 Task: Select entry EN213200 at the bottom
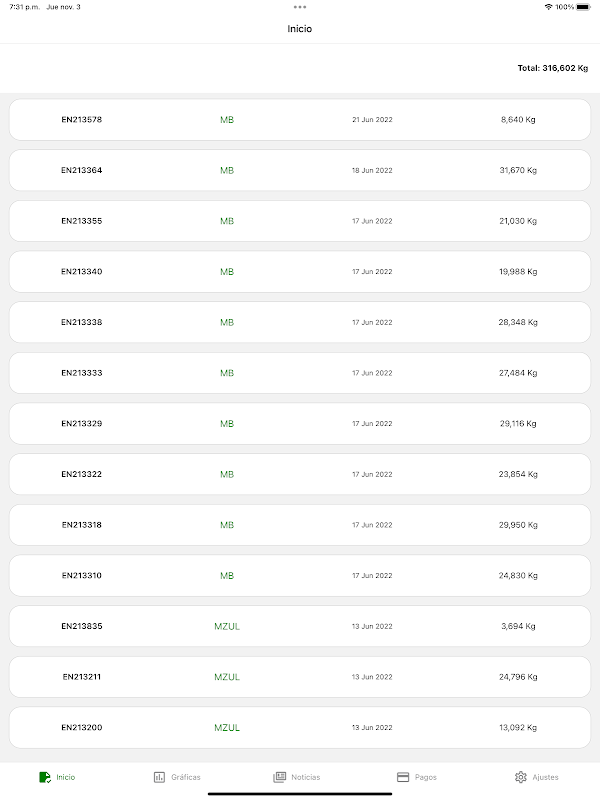[x=300, y=727]
